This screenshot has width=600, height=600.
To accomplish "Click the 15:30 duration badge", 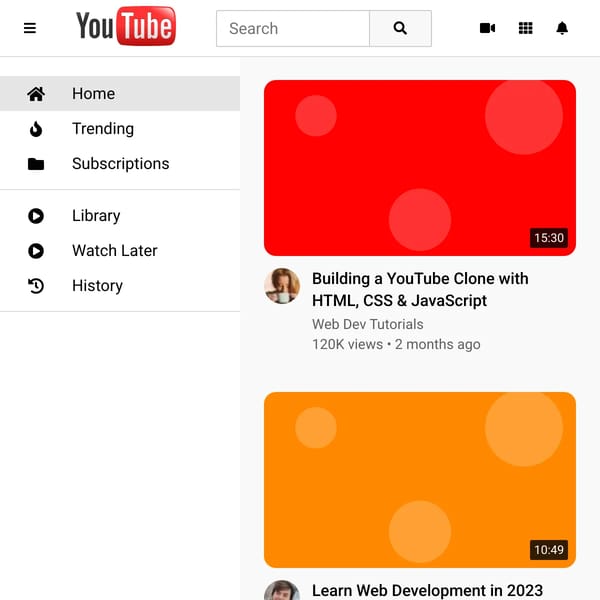I will pos(549,238).
